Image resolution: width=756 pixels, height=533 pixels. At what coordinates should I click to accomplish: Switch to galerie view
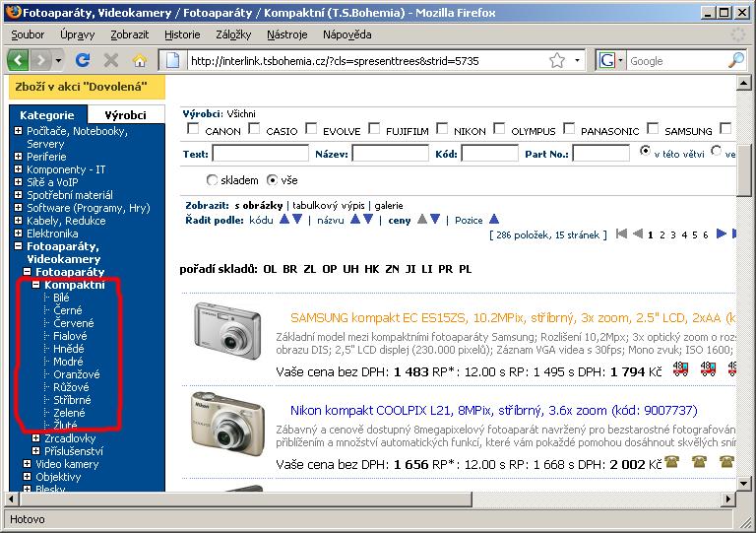click(389, 206)
